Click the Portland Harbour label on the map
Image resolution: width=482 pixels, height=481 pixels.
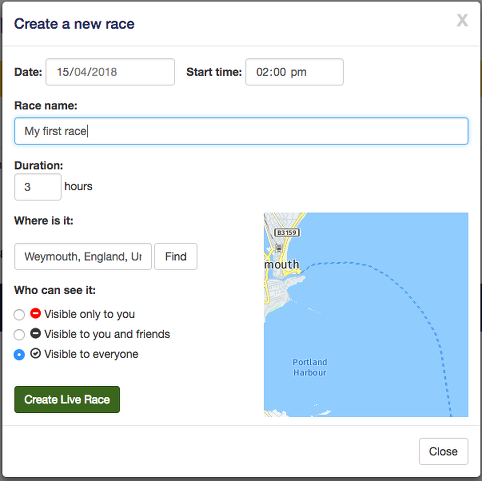click(310, 367)
